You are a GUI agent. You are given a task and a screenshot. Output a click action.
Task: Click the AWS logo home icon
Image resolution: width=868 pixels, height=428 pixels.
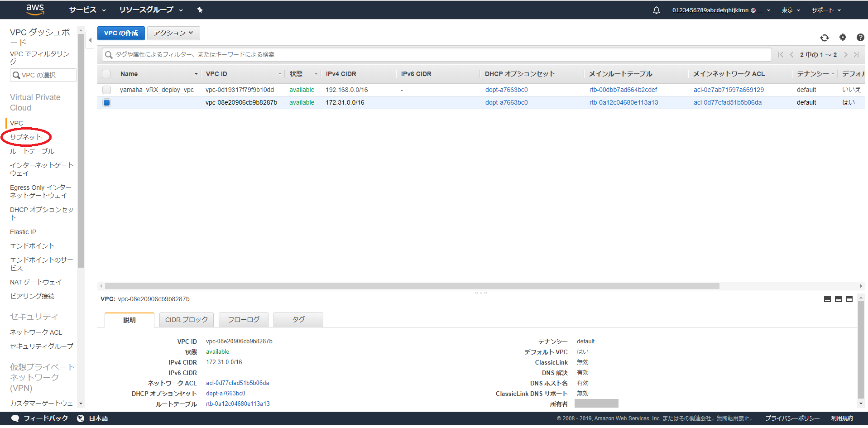[35, 10]
